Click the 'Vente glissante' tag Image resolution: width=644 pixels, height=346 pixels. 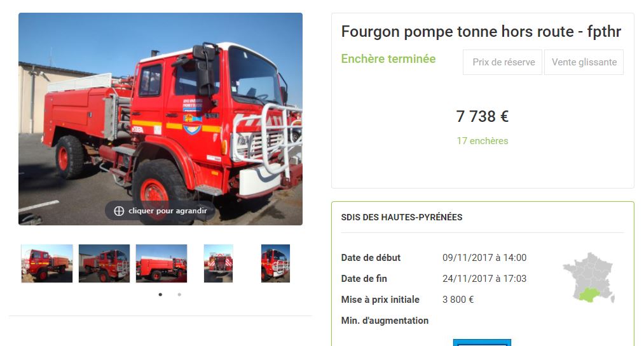pyautogui.click(x=584, y=62)
